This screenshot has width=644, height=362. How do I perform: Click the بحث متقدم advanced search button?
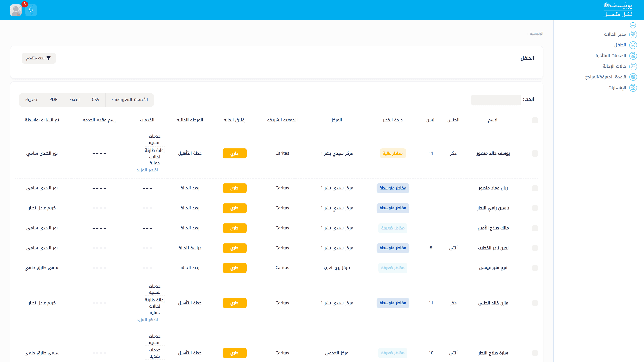pos(39,58)
